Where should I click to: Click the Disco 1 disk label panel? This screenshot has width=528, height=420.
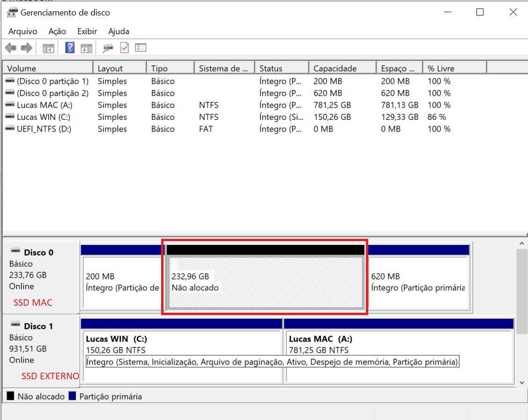[41, 351]
